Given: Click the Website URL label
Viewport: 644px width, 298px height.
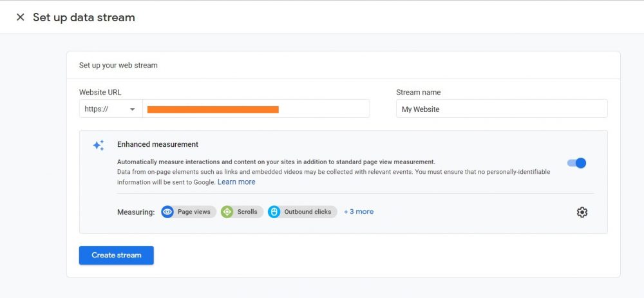Looking at the screenshot, I should [x=100, y=92].
